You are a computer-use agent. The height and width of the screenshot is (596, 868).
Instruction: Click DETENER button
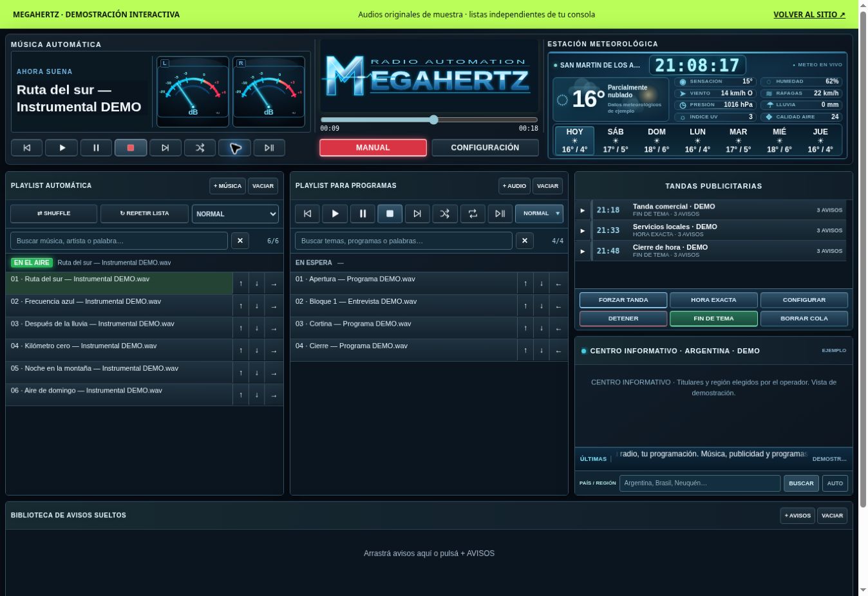623,319
